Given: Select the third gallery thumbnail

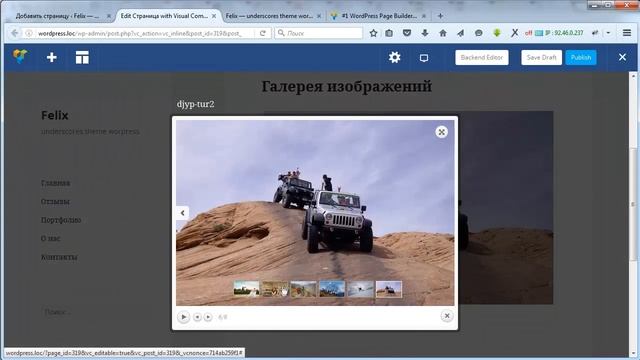Looking at the screenshot, I should click(x=303, y=289).
